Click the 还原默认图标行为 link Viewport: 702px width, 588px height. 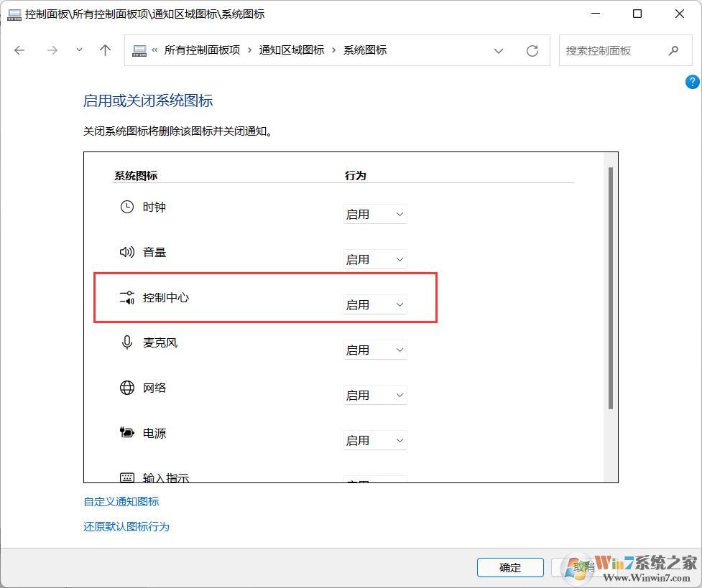[x=126, y=526]
